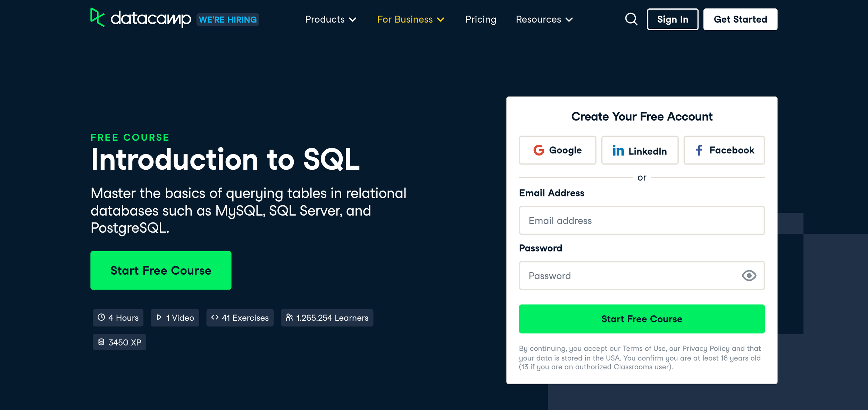Click the Get Started button
Image resolution: width=868 pixels, height=410 pixels.
coord(740,19)
